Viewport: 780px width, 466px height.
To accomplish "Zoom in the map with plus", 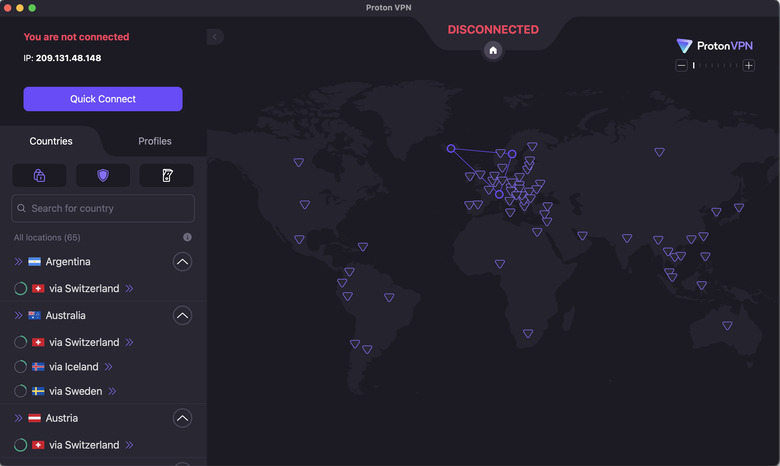I will coord(749,65).
